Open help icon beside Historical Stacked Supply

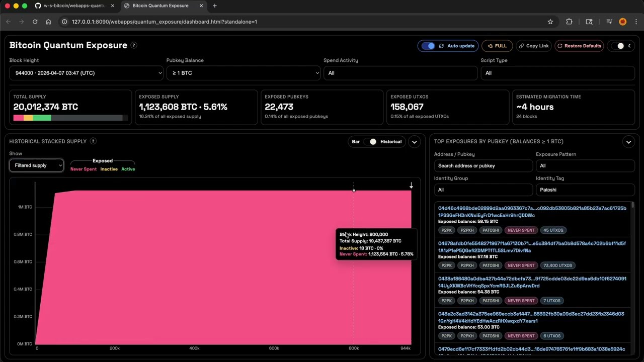click(x=93, y=141)
